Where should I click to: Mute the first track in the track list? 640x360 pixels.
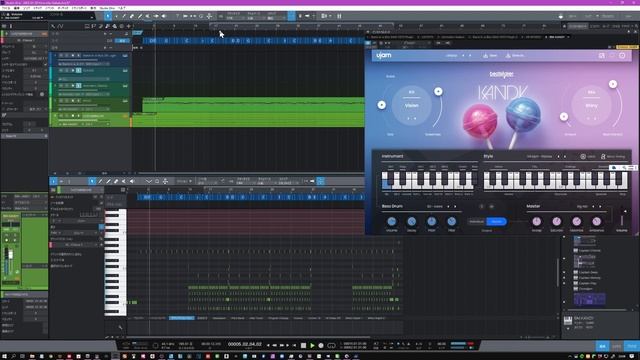[61, 56]
